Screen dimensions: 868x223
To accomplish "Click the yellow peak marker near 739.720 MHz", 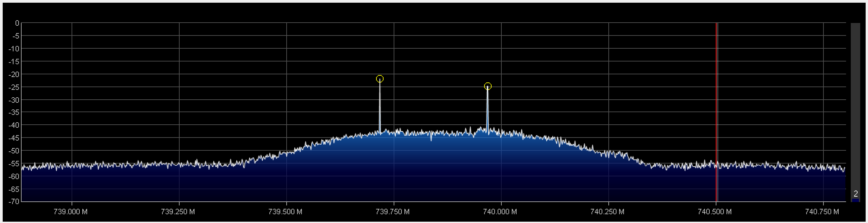I will pos(379,79).
